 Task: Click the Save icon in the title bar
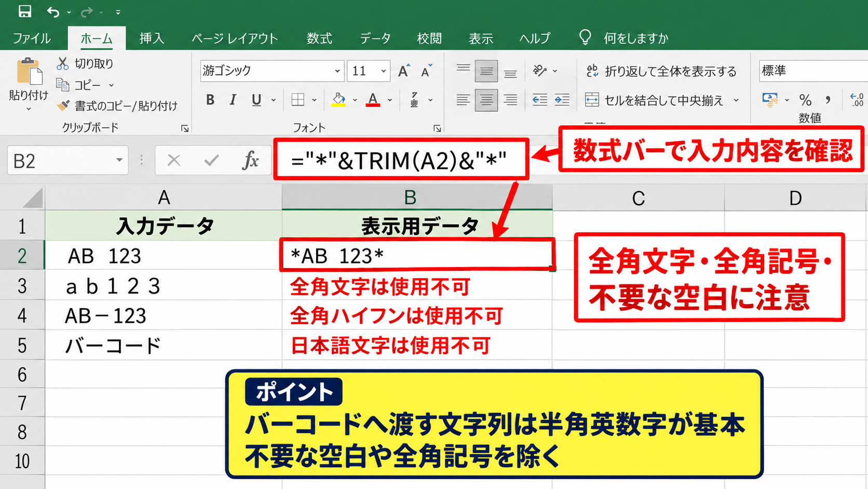point(24,11)
